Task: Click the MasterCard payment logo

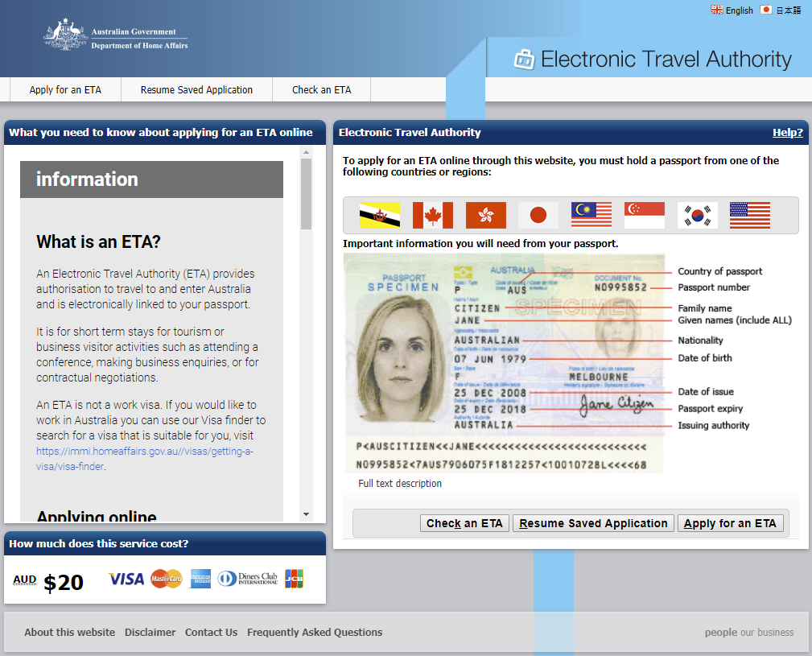Action: tap(167, 579)
